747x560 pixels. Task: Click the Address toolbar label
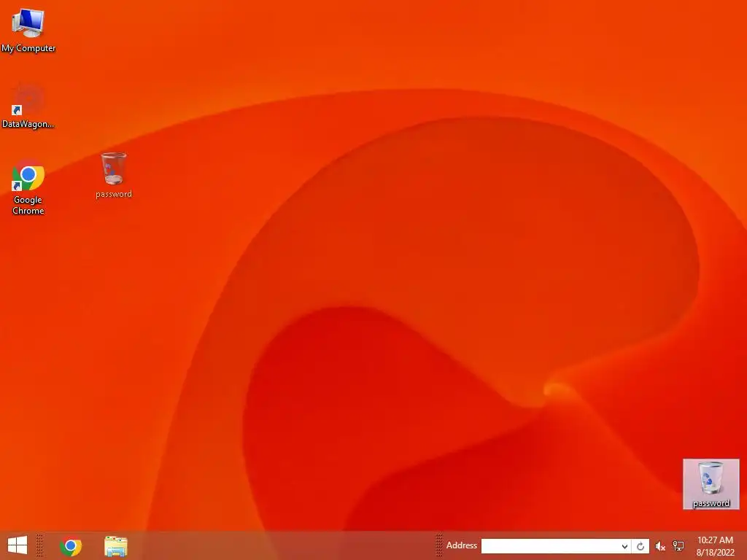click(461, 545)
